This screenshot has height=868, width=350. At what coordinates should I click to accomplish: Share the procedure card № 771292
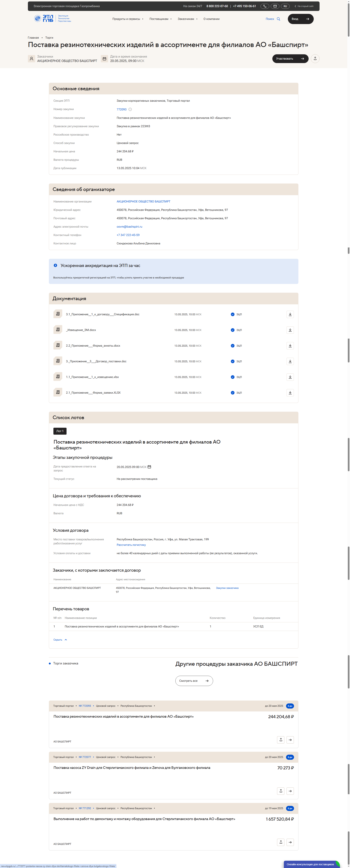[281, 842]
